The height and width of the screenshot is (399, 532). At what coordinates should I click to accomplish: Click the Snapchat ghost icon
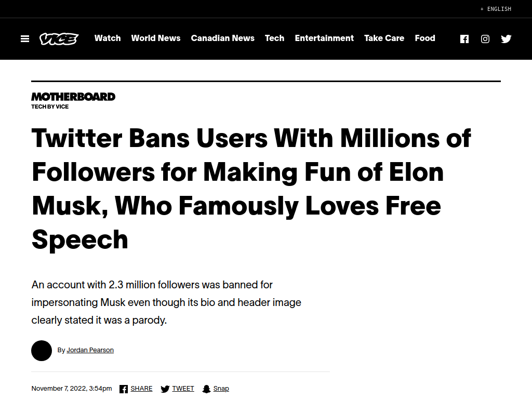206,389
